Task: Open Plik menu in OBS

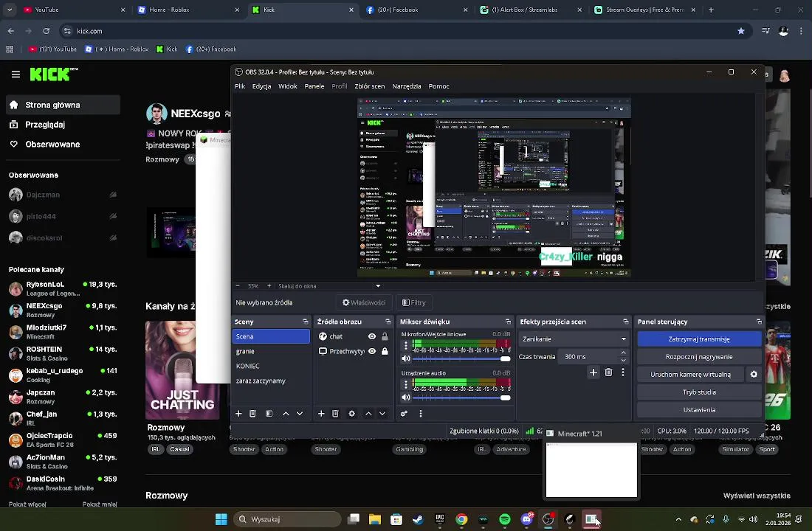Action: coord(240,86)
